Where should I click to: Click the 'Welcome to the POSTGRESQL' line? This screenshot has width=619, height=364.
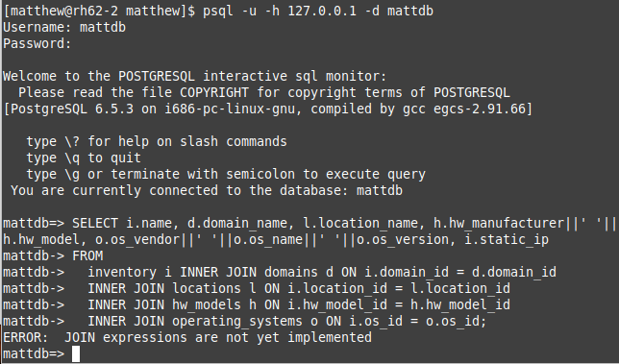tap(195, 76)
